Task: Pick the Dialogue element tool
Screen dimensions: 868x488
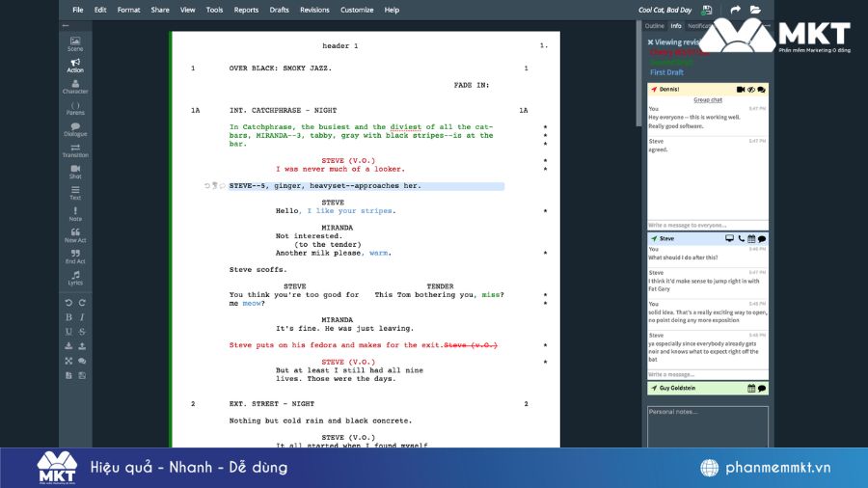Action: pos(75,129)
